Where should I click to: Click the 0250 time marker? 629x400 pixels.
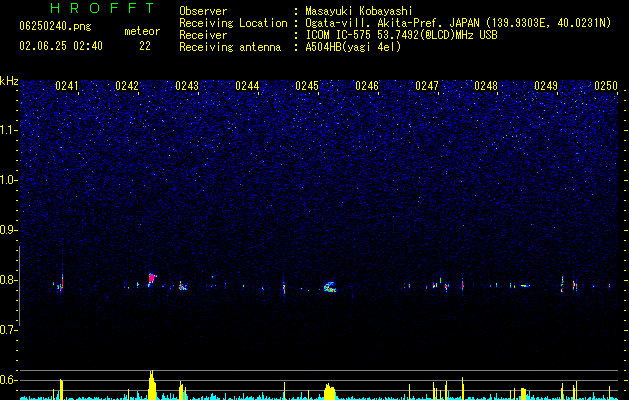[x=606, y=86]
